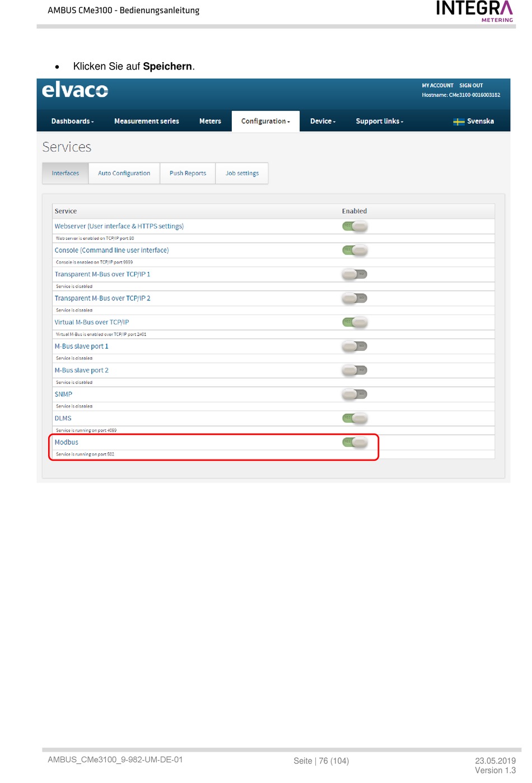Enable Transparent M-Bus over TCP/IP 2
The height and width of the screenshot is (783, 532).
click(354, 298)
